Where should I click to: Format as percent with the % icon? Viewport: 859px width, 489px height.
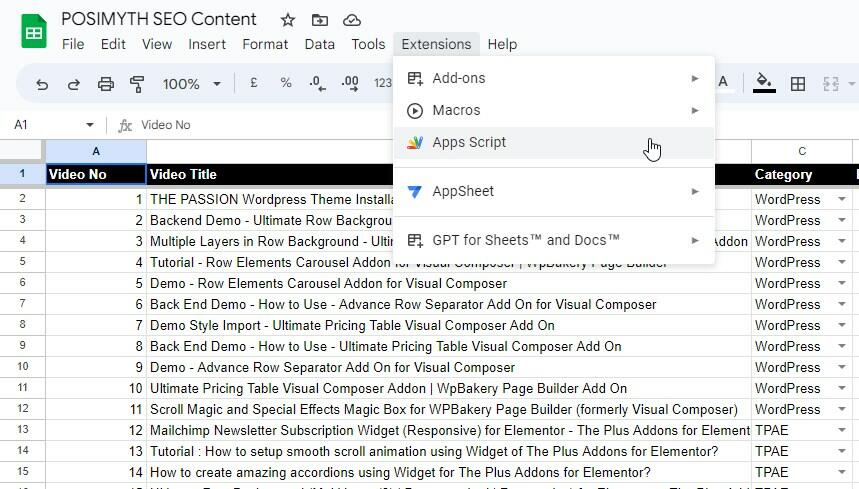285,83
